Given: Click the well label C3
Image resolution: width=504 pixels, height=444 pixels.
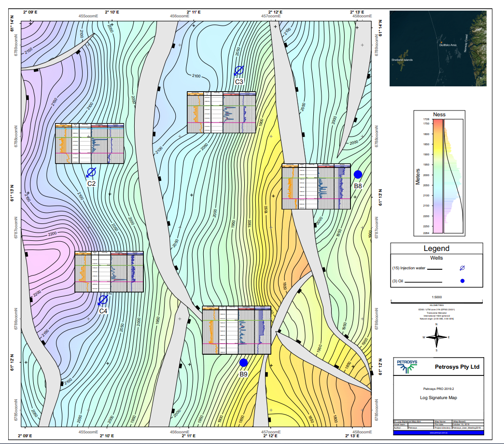Looking at the screenshot, I should 239,82.
